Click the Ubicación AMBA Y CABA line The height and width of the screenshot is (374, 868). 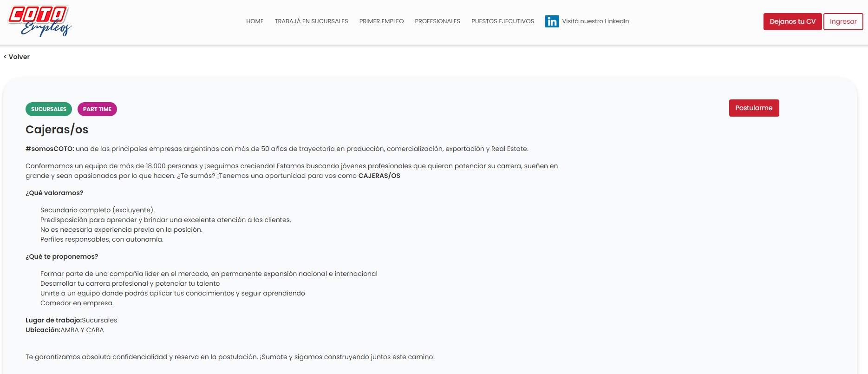[65, 330]
